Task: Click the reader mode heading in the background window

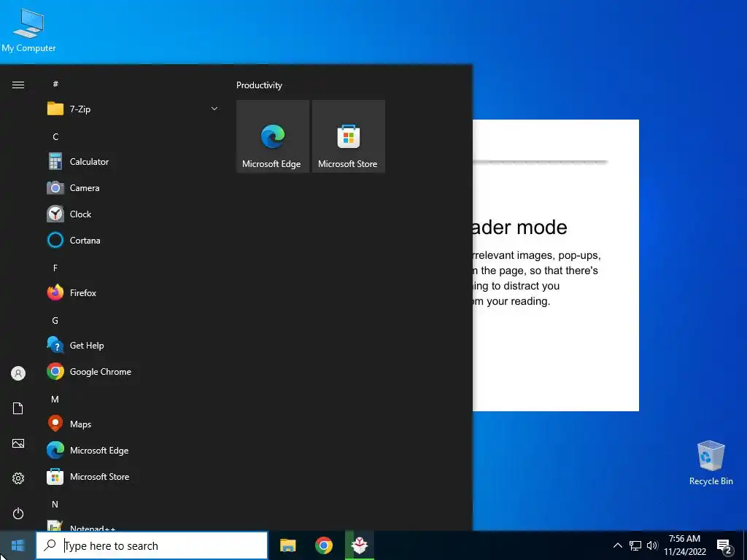Action: pos(519,227)
